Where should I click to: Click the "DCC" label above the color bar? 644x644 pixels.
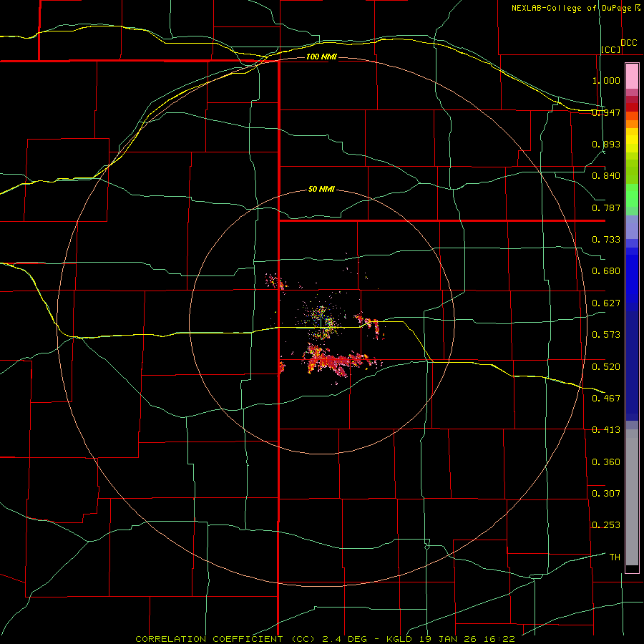[x=628, y=43]
